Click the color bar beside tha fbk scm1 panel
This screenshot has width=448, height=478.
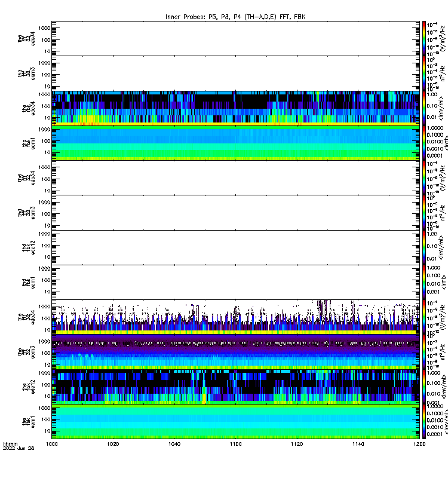424,143
